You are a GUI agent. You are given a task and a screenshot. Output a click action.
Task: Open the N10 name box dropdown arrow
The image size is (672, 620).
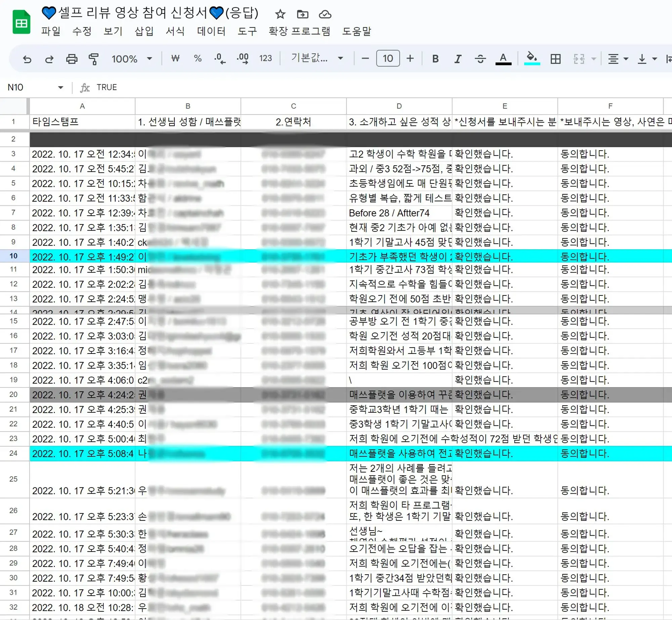60,87
